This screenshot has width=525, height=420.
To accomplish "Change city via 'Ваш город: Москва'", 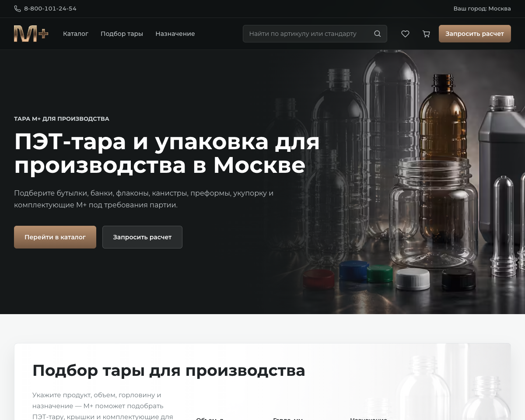I will point(482,9).
